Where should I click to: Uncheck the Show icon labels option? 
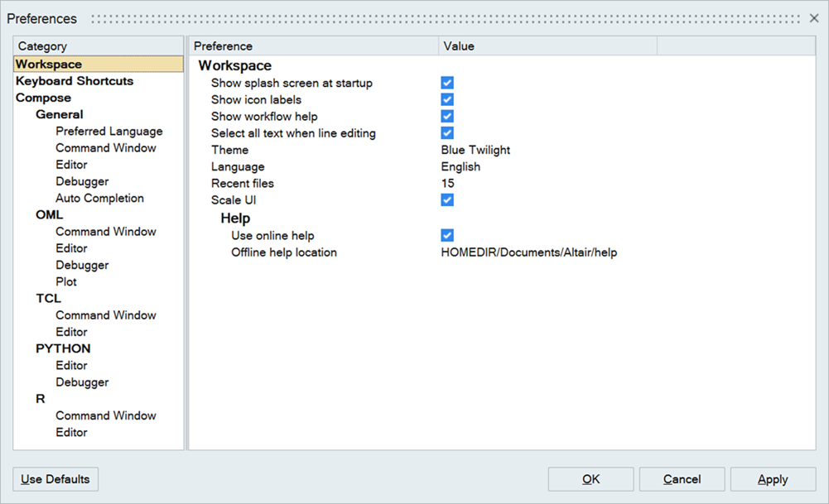coord(446,99)
